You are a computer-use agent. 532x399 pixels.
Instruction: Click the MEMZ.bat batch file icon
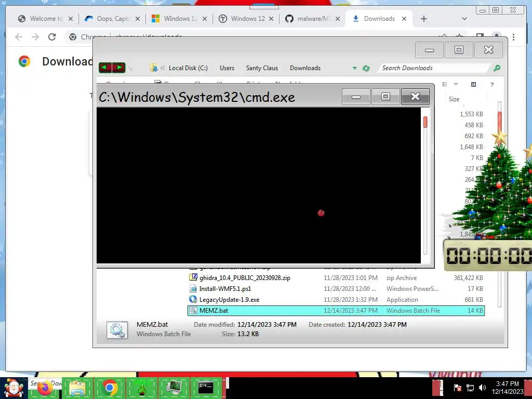[x=193, y=310]
